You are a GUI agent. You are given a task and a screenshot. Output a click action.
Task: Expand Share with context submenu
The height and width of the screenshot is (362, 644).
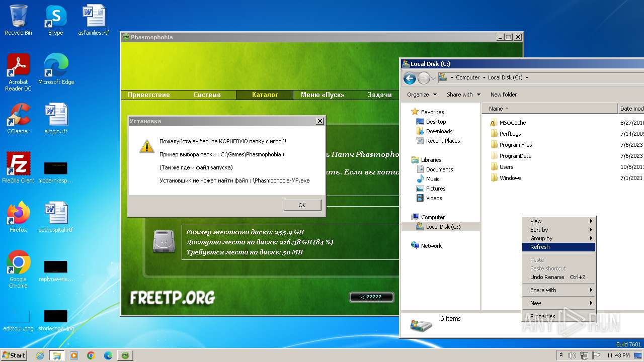coord(558,290)
